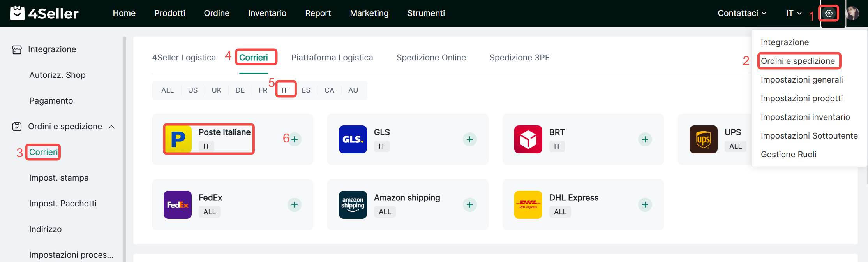Click the sidebar vertical scrollbar
The image size is (868, 262).
(124, 148)
